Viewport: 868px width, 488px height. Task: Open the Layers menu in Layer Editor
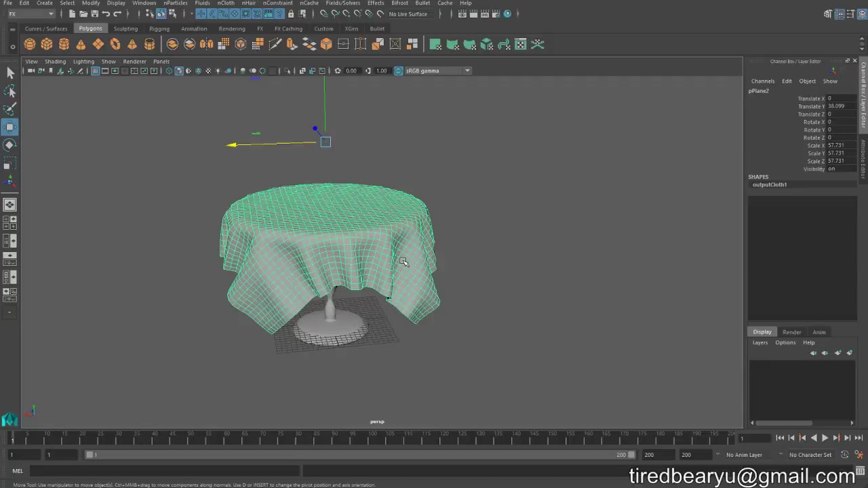[760, 342]
